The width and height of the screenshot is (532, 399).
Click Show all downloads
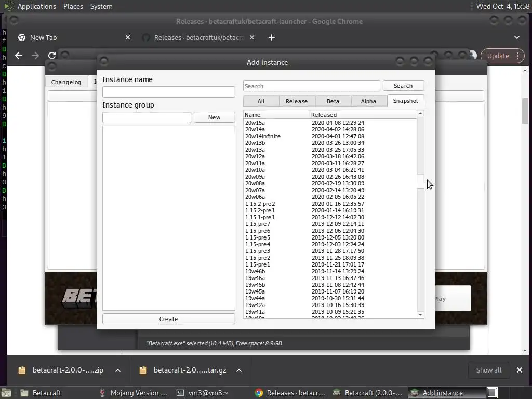click(488, 370)
